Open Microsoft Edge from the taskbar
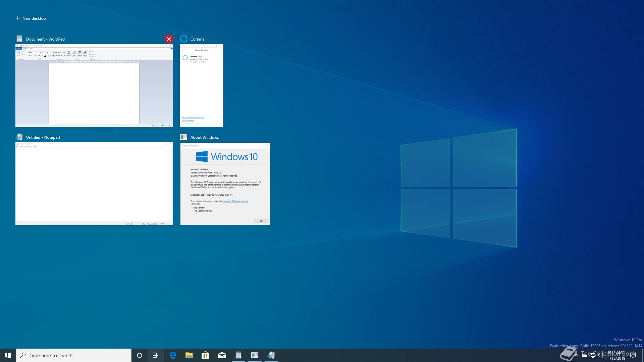 [173, 355]
